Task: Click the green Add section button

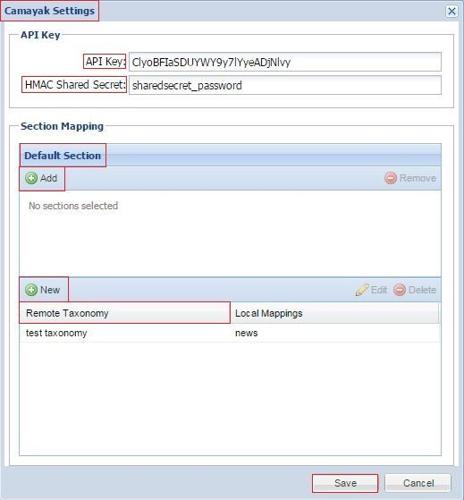Action: (42, 178)
